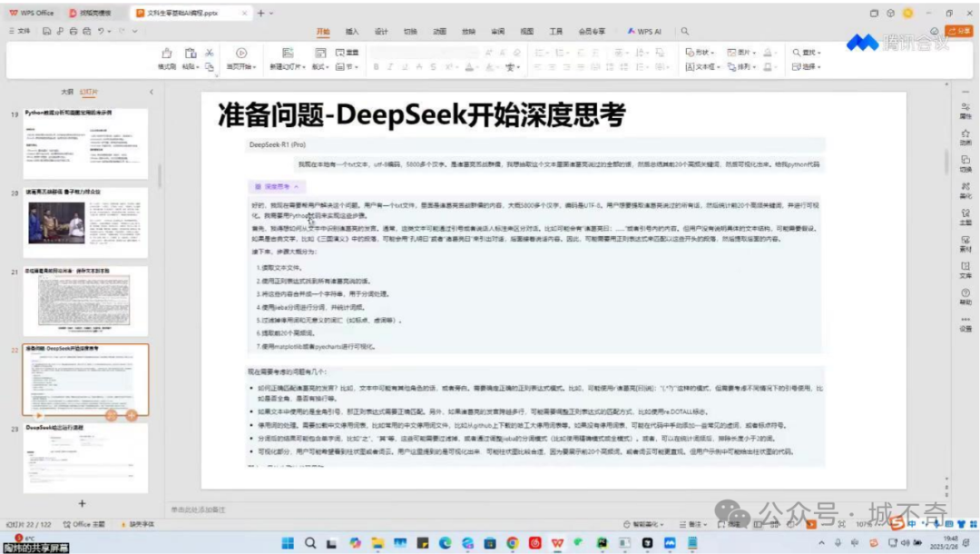Click the Print icon in quick access toolbar
Screen dimensions: 980x554
point(73,31)
